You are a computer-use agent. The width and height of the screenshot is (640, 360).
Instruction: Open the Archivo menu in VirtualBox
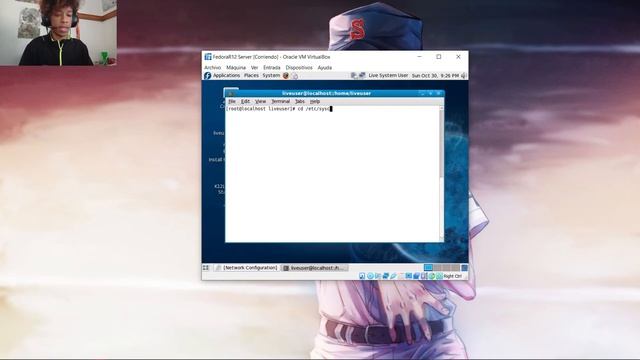[x=212, y=67]
